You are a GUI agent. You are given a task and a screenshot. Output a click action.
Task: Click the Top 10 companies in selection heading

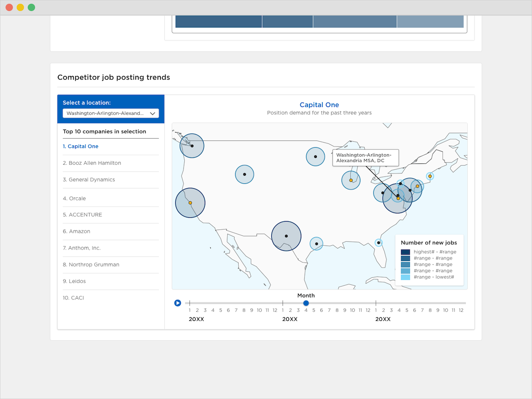click(x=104, y=131)
